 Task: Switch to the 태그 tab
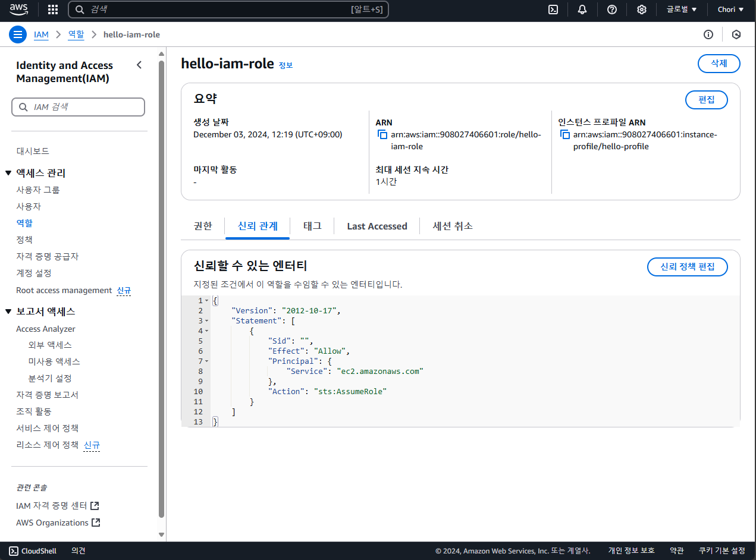(x=312, y=226)
